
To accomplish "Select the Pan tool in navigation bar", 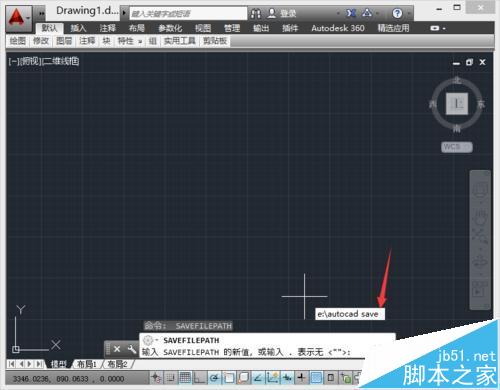I will point(480,217).
